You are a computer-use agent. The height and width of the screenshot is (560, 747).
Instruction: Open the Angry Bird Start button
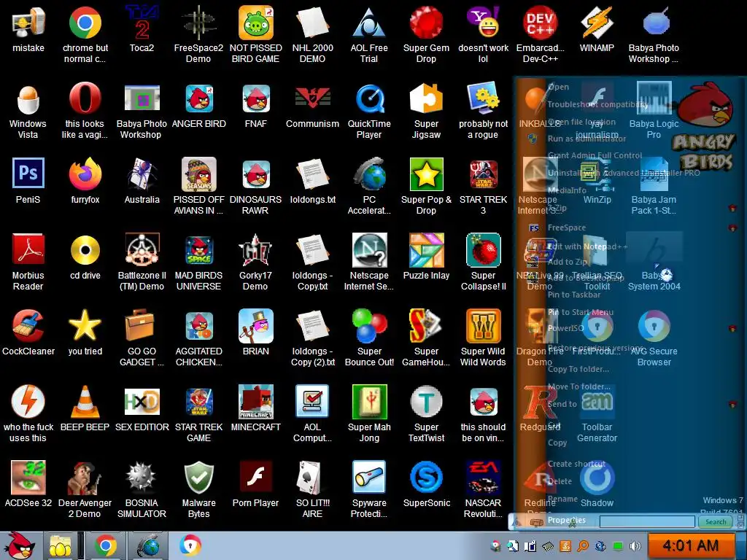pyautogui.click(x=20, y=545)
